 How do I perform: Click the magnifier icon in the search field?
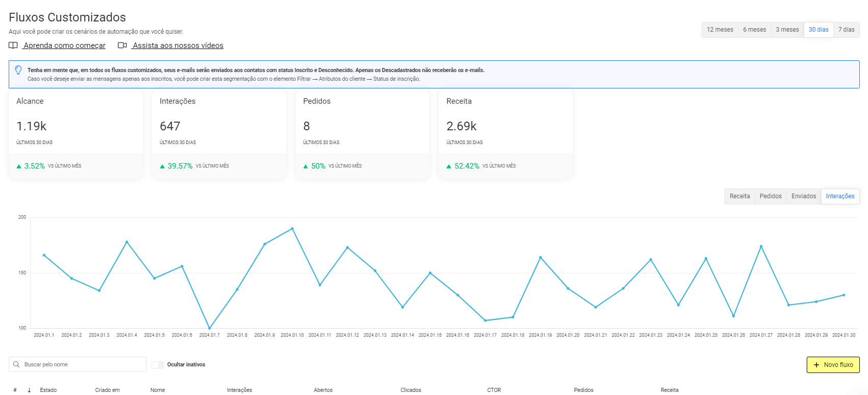click(16, 364)
